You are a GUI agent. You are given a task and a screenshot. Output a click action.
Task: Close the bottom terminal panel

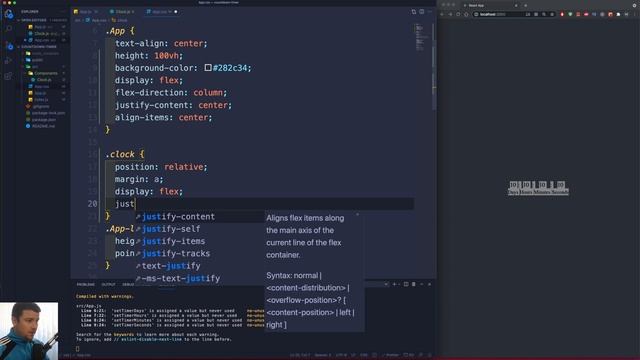pyautogui.click(x=429, y=284)
